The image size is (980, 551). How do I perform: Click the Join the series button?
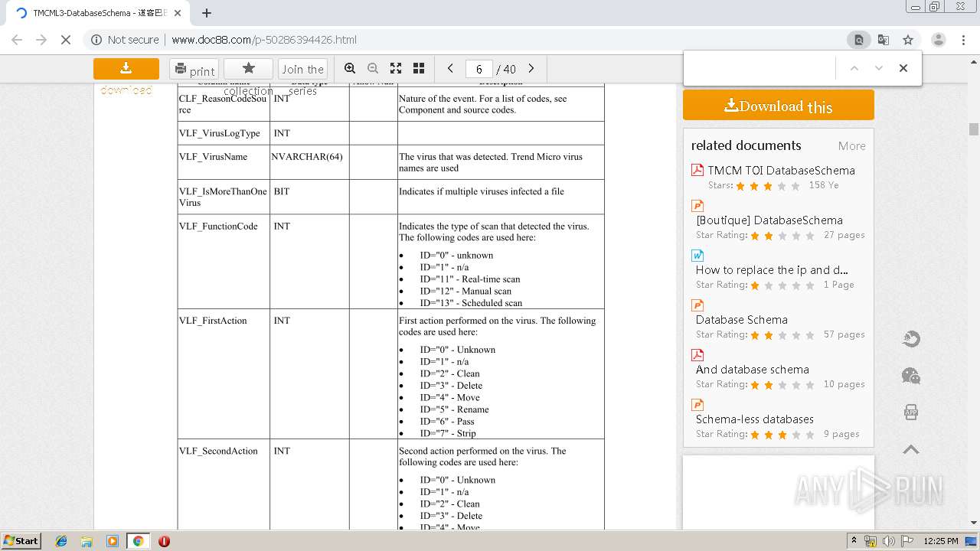click(x=302, y=69)
